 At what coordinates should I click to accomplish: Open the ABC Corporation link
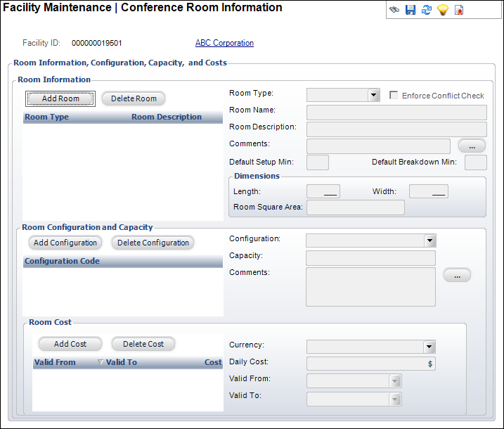tap(224, 43)
